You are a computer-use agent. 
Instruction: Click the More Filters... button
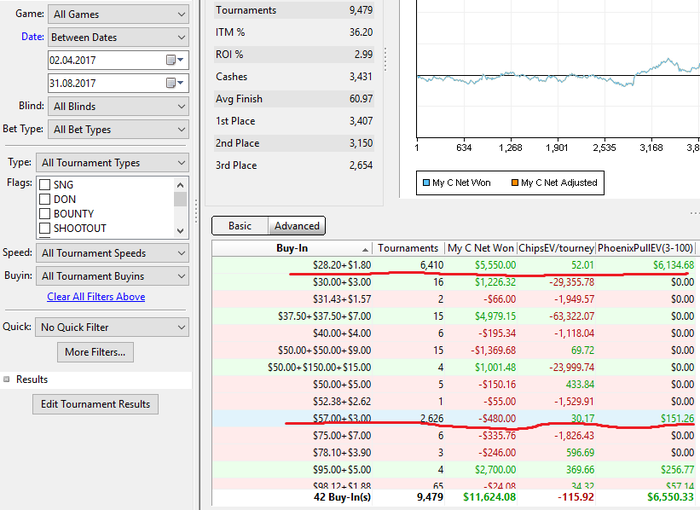(x=95, y=352)
